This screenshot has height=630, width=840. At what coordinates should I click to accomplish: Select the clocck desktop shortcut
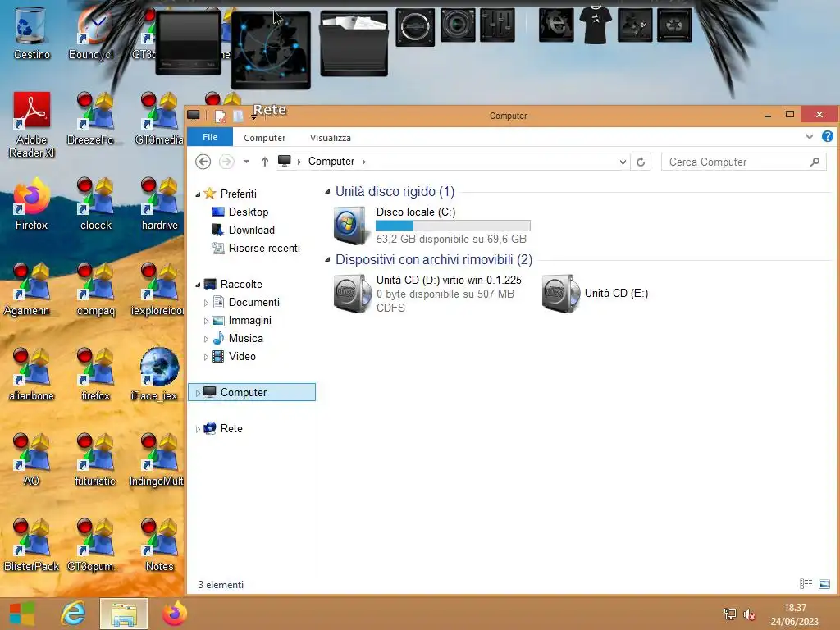(96, 204)
